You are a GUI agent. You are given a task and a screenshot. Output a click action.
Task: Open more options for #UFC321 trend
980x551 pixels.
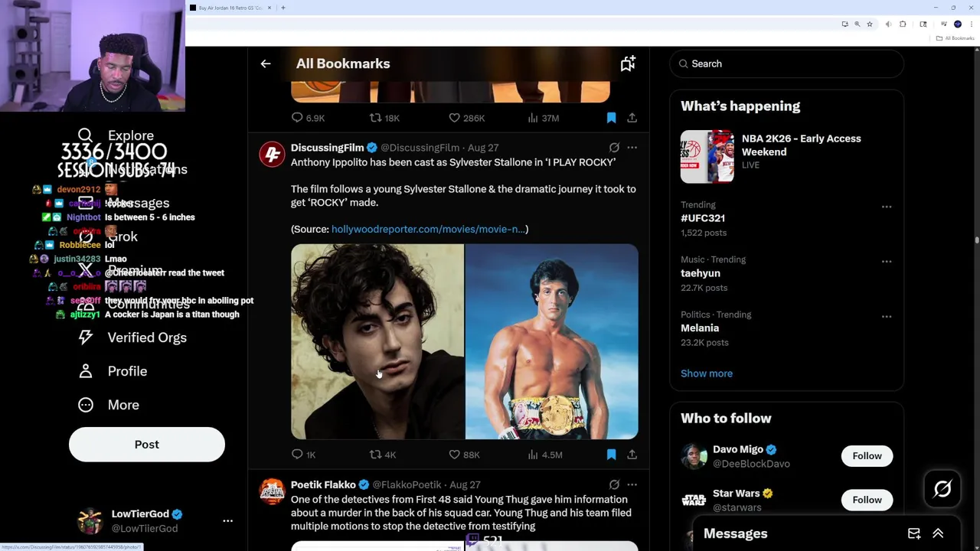point(886,207)
